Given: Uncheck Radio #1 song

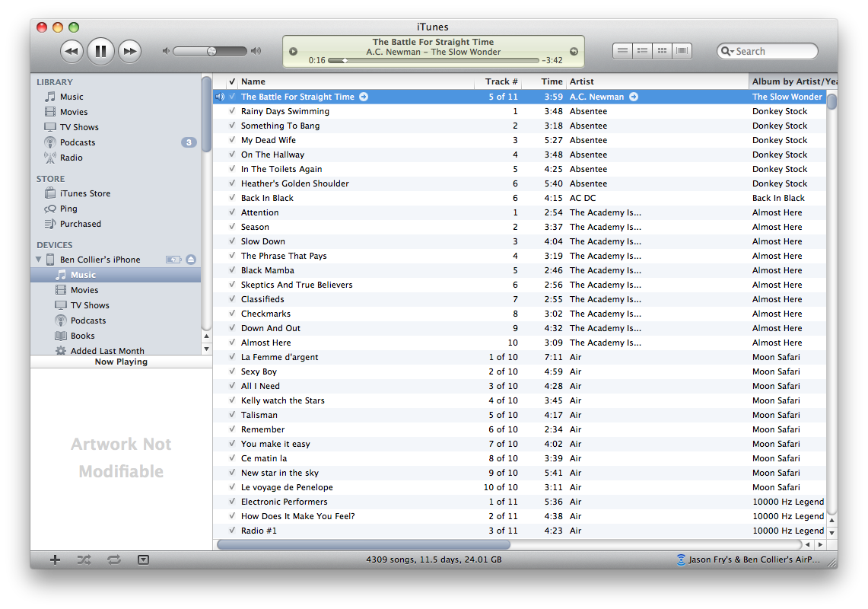Looking at the screenshot, I should pyautogui.click(x=232, y=531).
